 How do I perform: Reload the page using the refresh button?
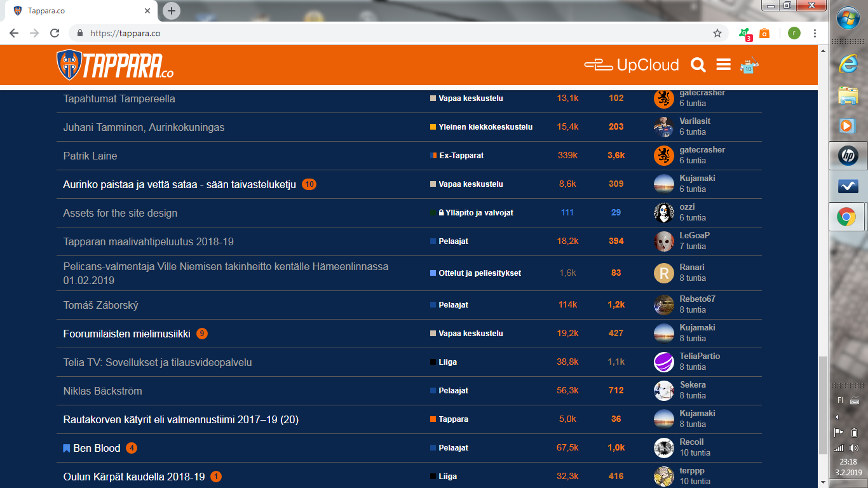coord(55,33)
